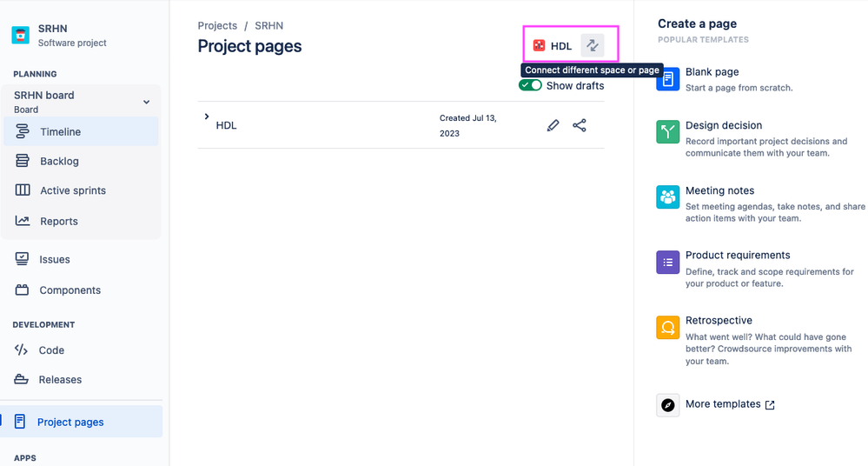Click the Code brackets icon

pos(21,349)
